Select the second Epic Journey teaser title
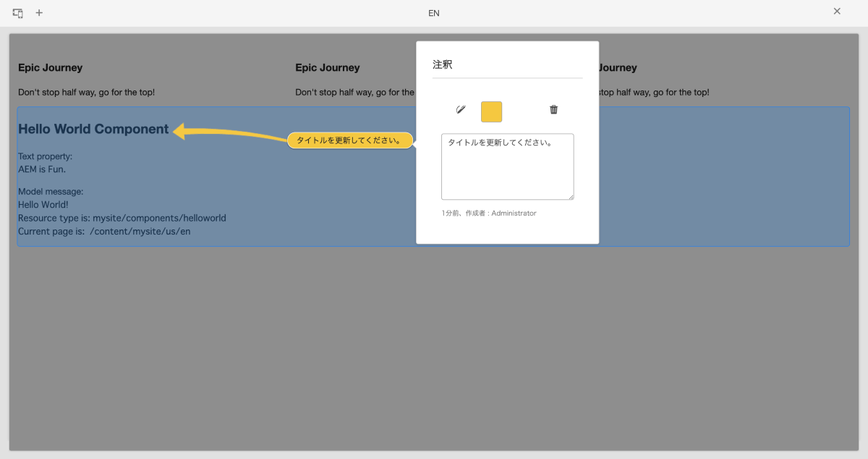The image size is (868, 459). tap(328, 67)
